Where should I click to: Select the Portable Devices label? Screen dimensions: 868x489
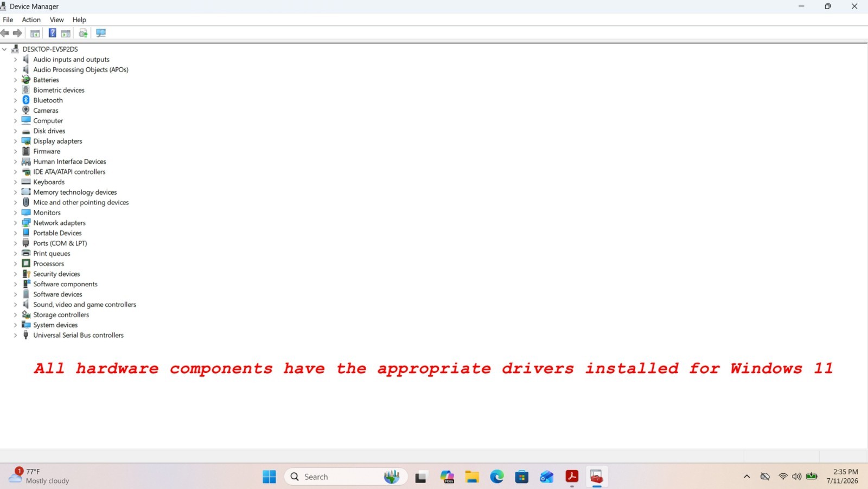point(58,233)
